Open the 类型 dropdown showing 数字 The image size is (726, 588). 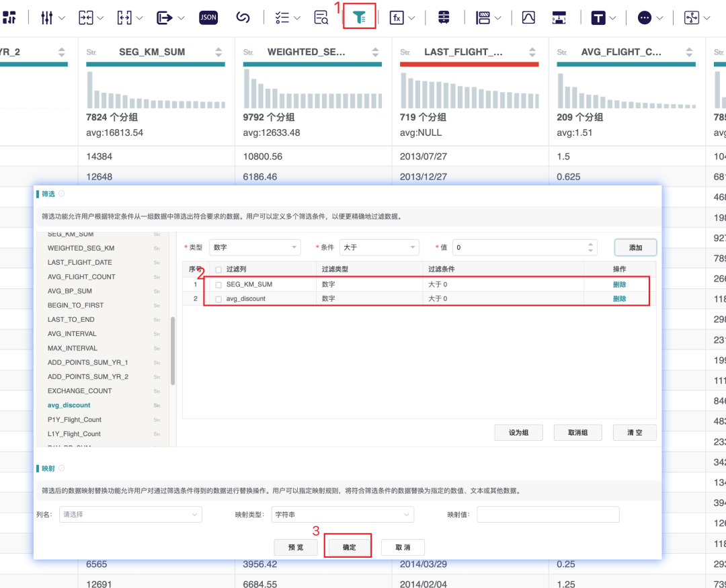pyautogui.click(x=255, y=247)
